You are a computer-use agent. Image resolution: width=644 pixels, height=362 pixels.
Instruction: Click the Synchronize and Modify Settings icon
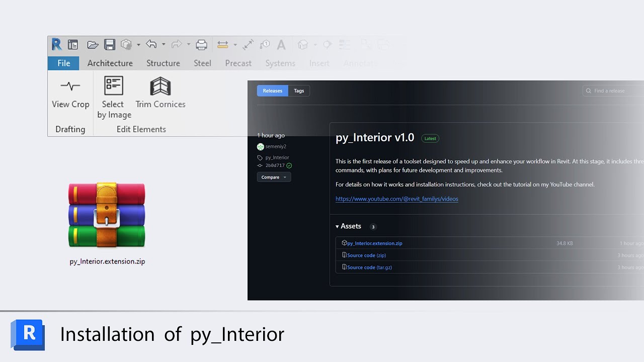[x=126, y=45]
